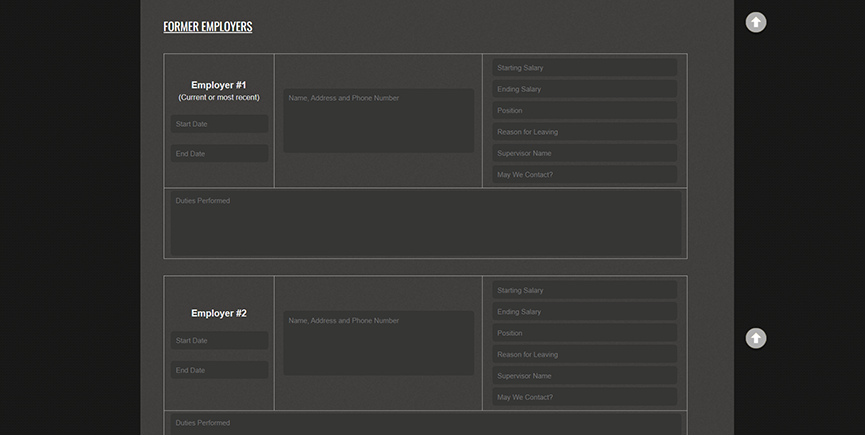Click Employer #1 May We Contact field

pos(584,175)
